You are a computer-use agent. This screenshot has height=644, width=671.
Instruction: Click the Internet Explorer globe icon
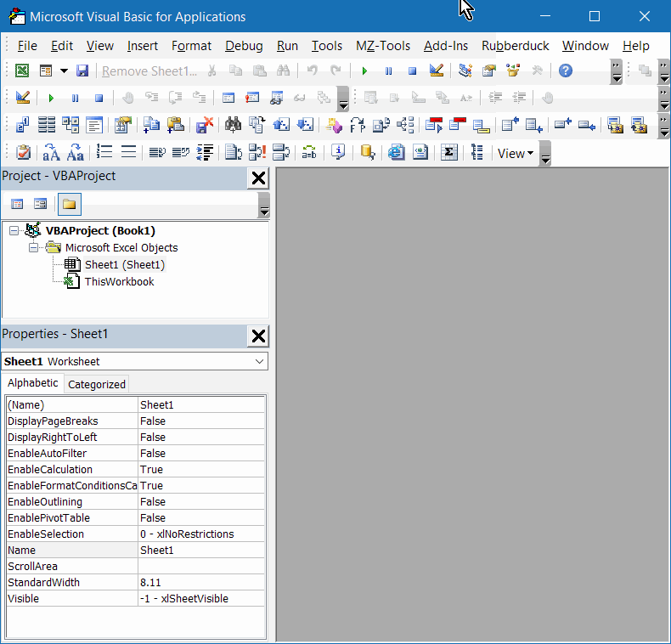(x=397, y=152)
